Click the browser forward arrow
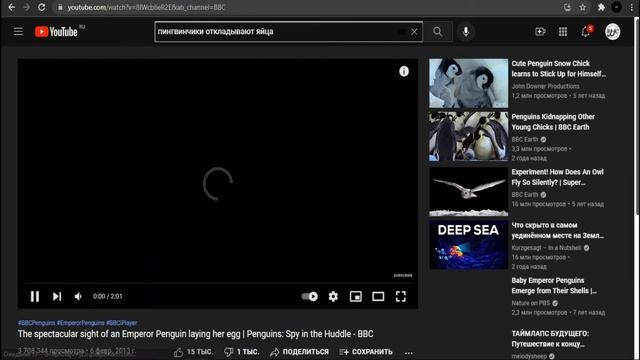 [27, 7]
